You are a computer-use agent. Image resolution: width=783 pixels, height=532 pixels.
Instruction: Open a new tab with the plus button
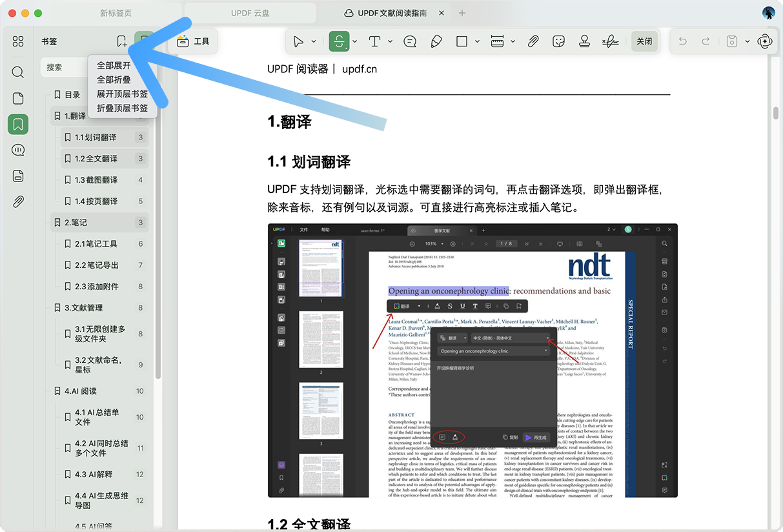[462, 13]
